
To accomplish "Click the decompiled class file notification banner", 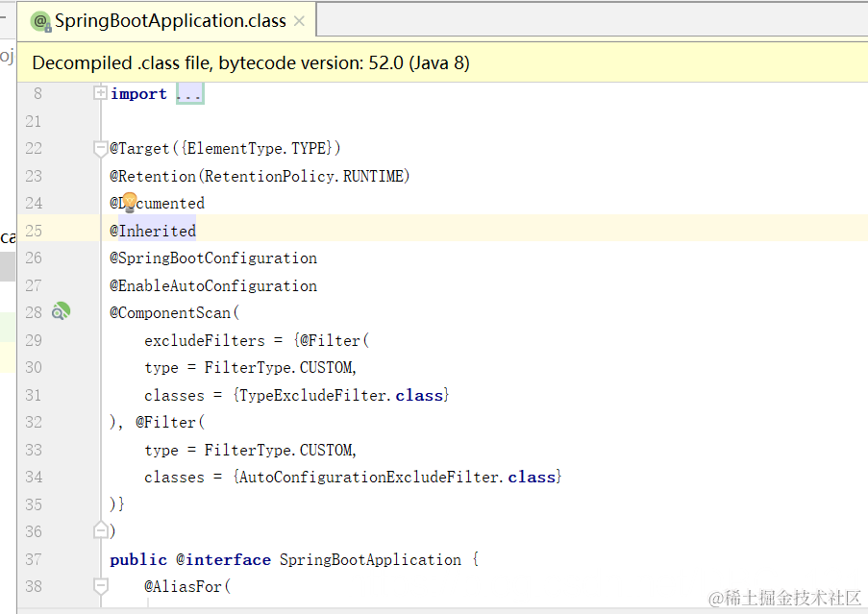I will tap(442, 62).
